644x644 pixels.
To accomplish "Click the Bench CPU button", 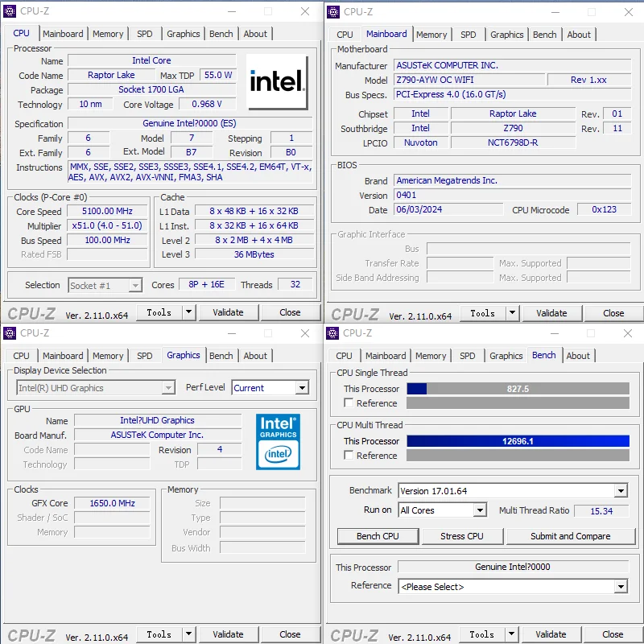I will tap(378, 536).
